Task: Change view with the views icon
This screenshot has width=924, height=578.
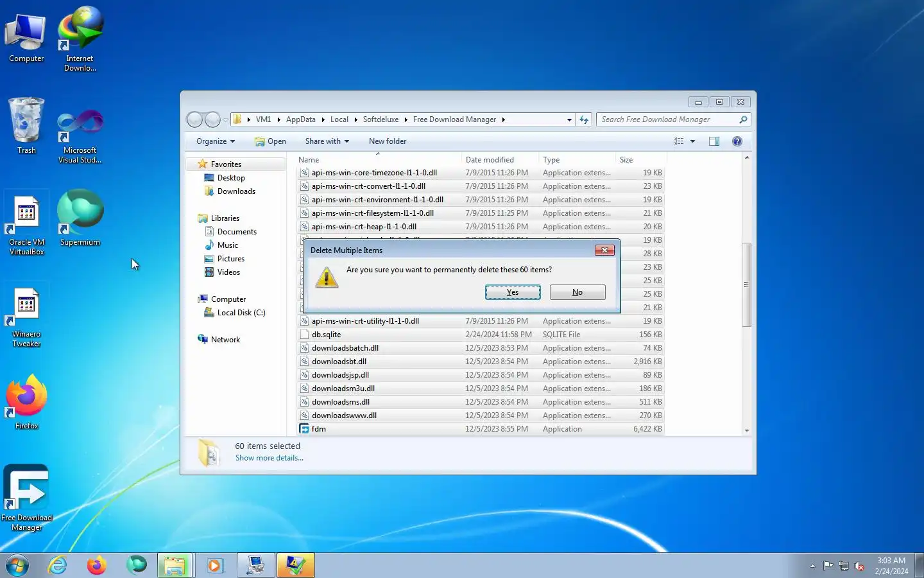Action: pyautogui.click(x=679, y=141)
